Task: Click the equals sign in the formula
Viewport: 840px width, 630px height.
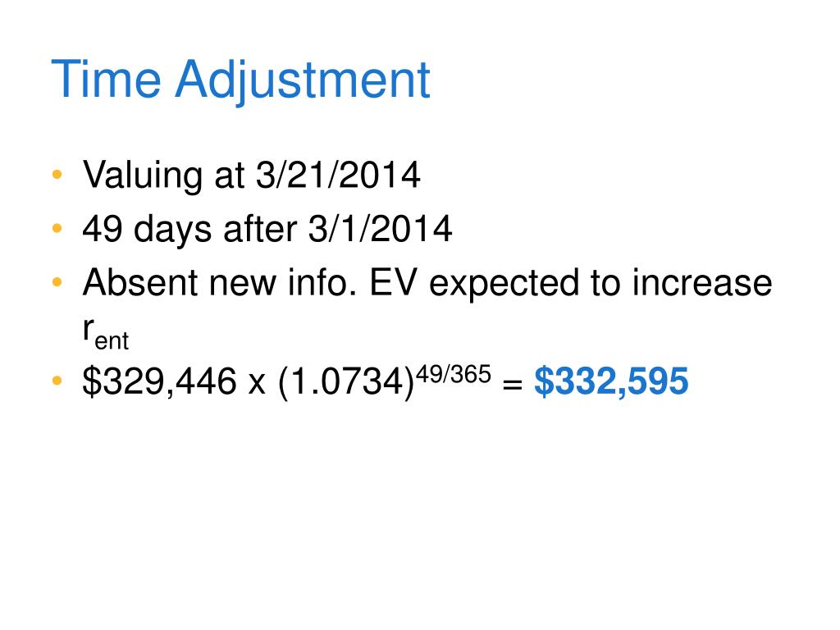Action: [x=512, y=383]
